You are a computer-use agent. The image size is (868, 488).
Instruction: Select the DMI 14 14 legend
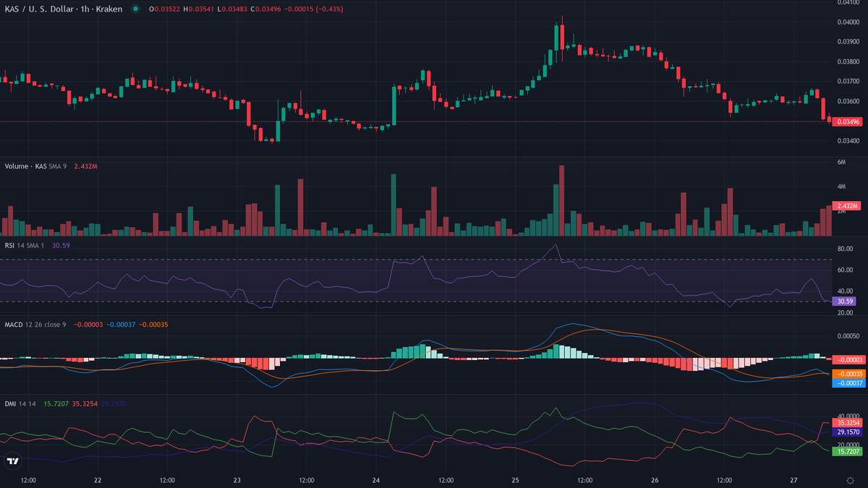[20, 403]
